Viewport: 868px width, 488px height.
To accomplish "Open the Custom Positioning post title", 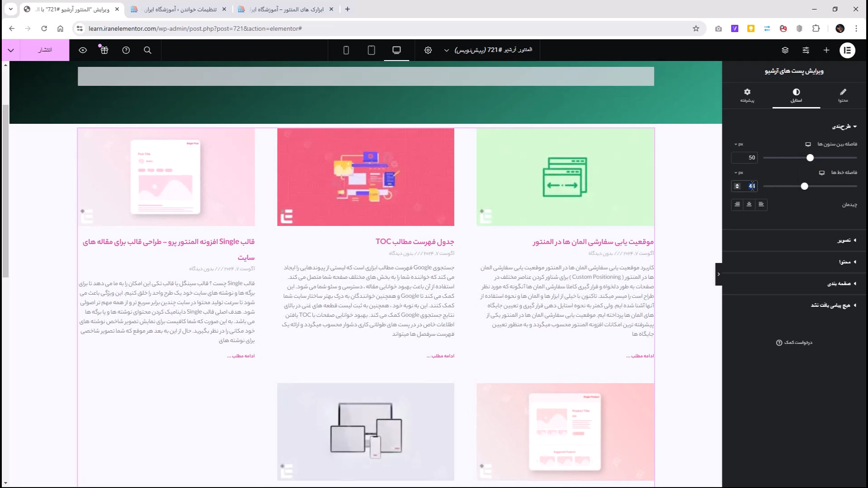I will [593, 242].
